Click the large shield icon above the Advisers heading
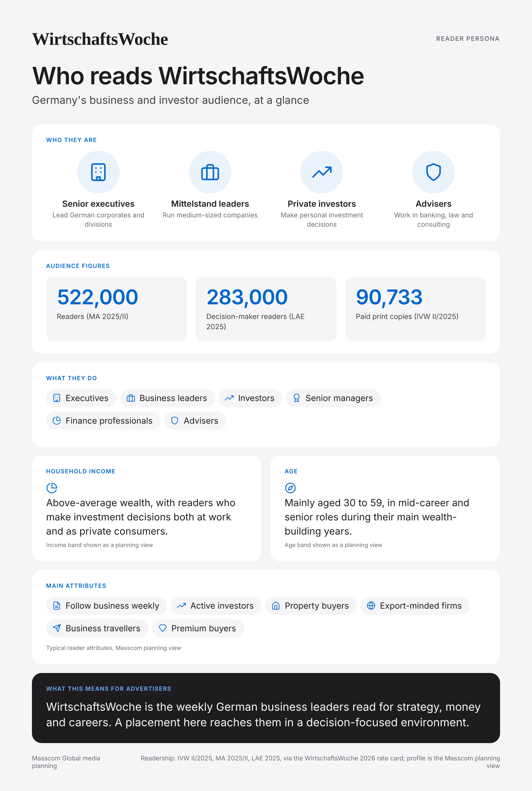Viewport: 532px width, 791px height. coord(433,172)
